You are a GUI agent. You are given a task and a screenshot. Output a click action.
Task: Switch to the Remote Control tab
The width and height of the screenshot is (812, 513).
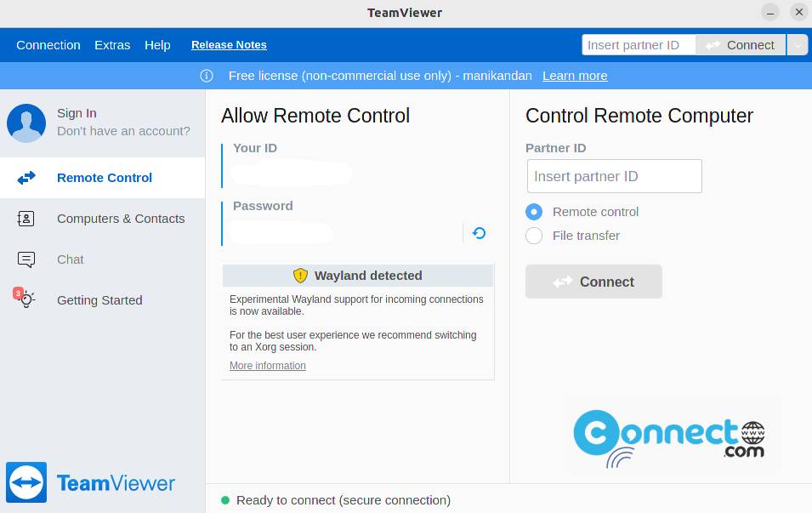pos(103,178)
